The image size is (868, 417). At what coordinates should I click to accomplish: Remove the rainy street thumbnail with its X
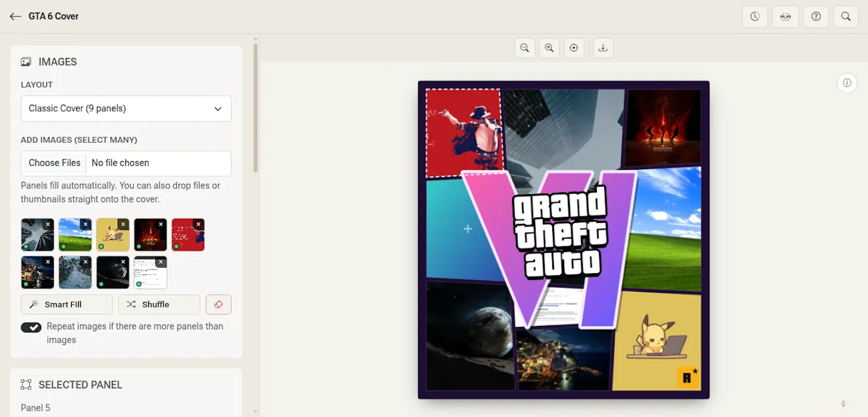tap(86, 262)
